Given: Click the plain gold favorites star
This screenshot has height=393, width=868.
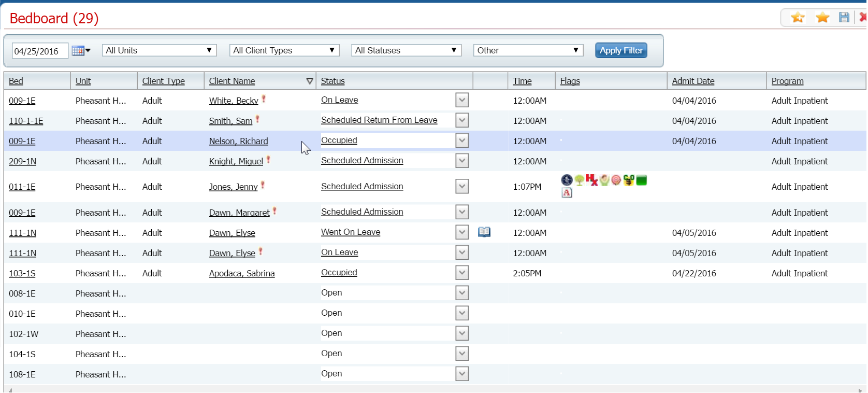Looking at the screenshot, I should point(822,18).
